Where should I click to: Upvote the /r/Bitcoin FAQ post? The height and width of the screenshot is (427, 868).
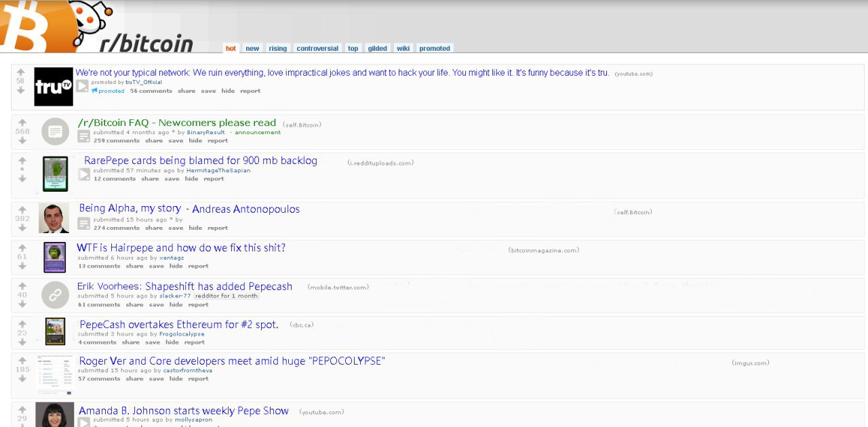(x=22, y=123)
